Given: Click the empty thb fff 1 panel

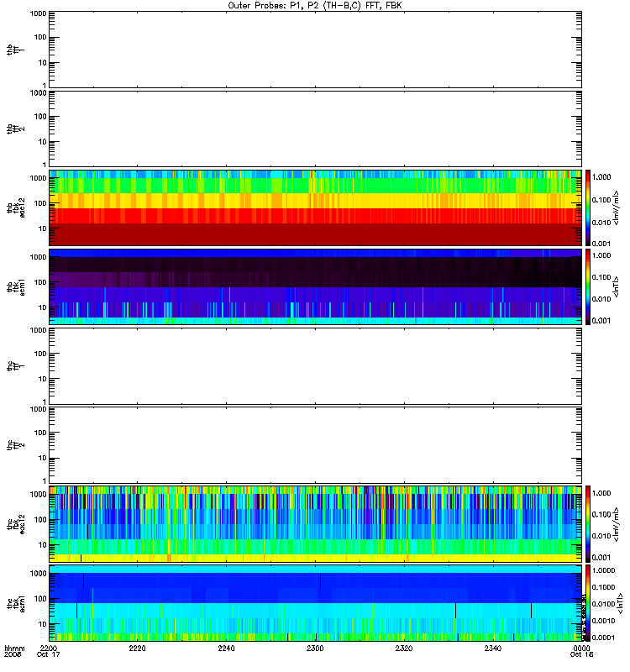Looking at the screenshot, I should (315, 50).
